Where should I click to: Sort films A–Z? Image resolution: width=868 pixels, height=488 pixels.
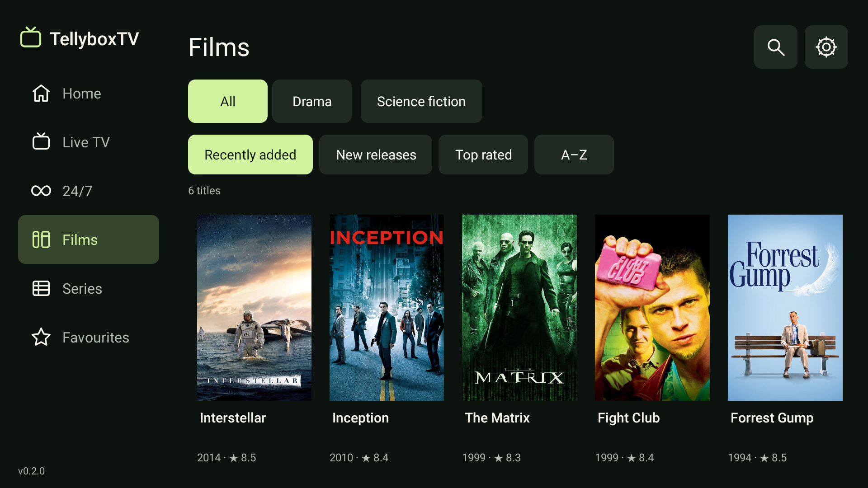tap(574, 155)
